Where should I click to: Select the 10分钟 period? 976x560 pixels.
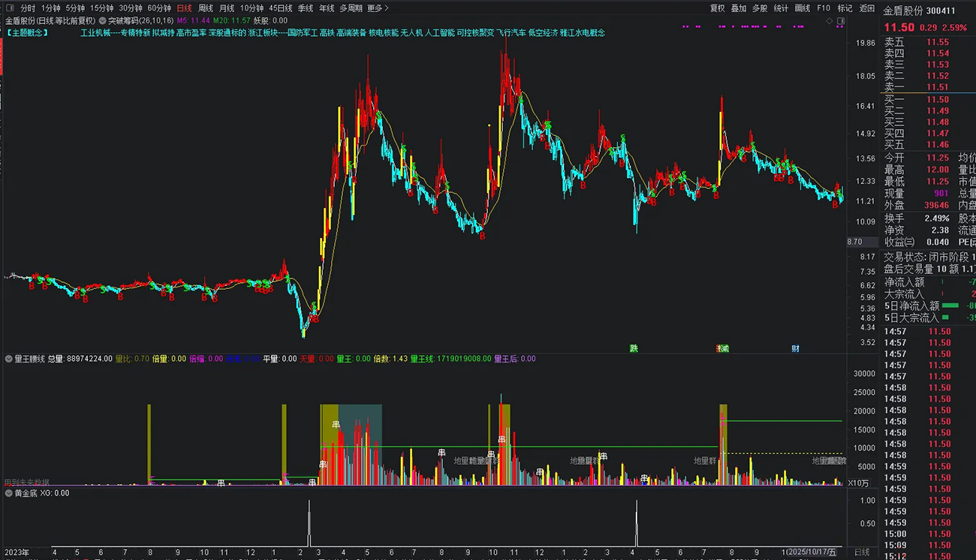point(252,8)
